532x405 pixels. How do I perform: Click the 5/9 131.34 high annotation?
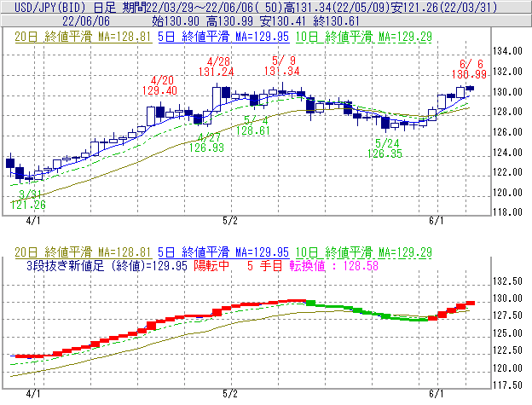282,66
